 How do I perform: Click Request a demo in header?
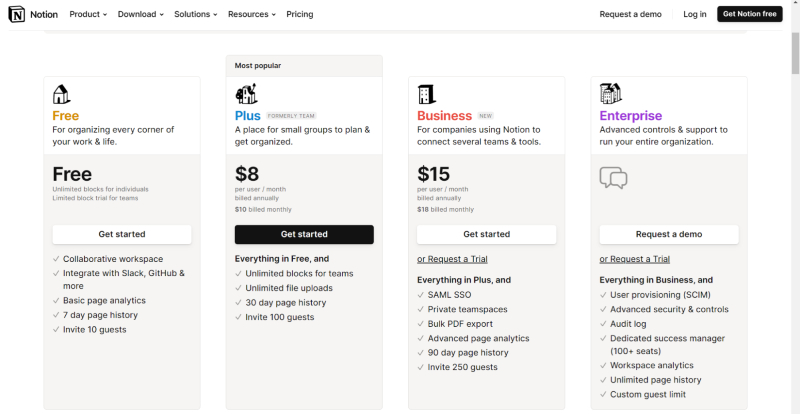pyautogui.click(x=630, y=14)
